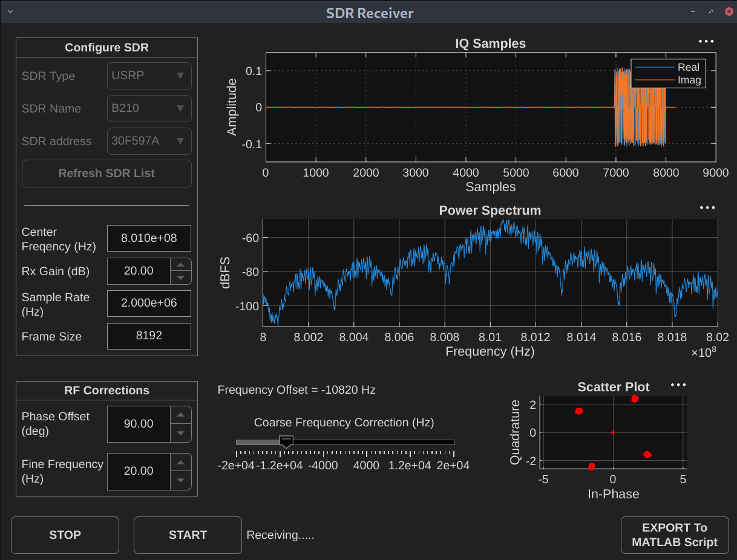
Task: Increase Fine Frequency with the up arrow
Action: [180, 463]
